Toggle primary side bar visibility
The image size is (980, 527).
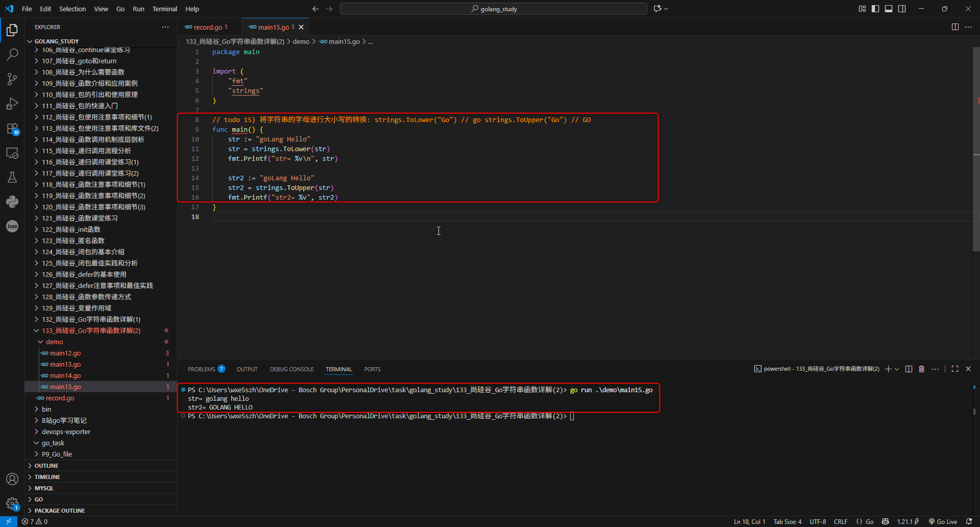pyautogui.click(x=875, y=9)
